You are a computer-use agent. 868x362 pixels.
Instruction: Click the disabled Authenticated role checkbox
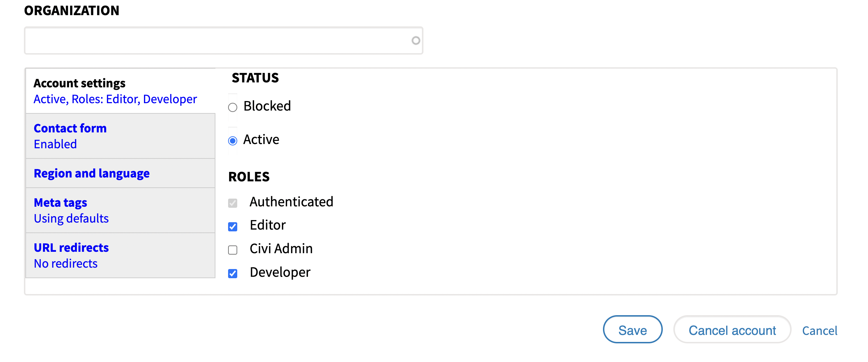coord(232,203)
